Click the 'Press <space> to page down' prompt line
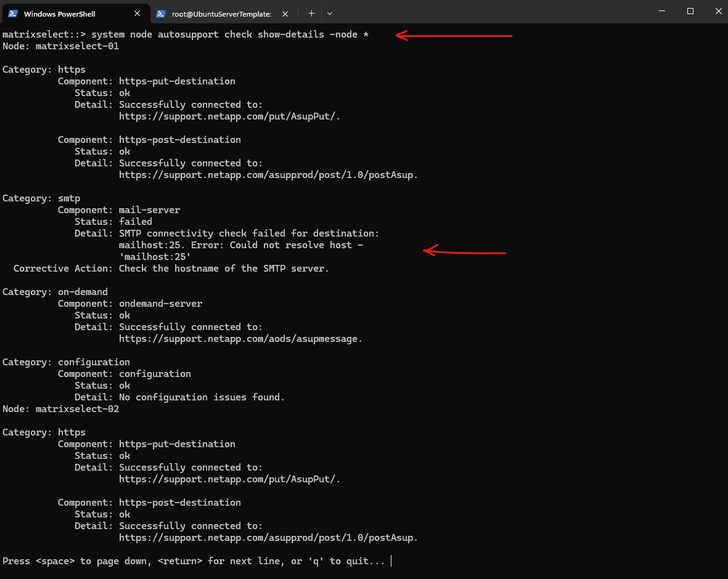Screen dimensions: 728x579 click(x=194, y=561)
